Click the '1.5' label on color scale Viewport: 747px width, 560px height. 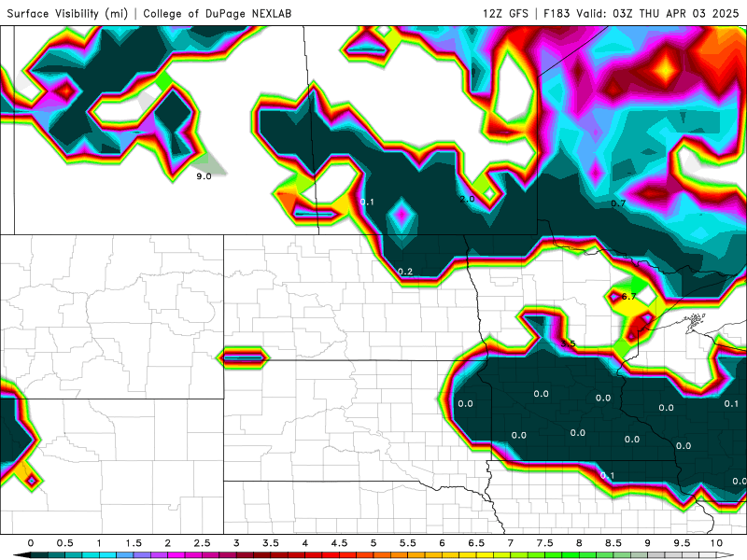pyautogui.click(x=134, y=543)
